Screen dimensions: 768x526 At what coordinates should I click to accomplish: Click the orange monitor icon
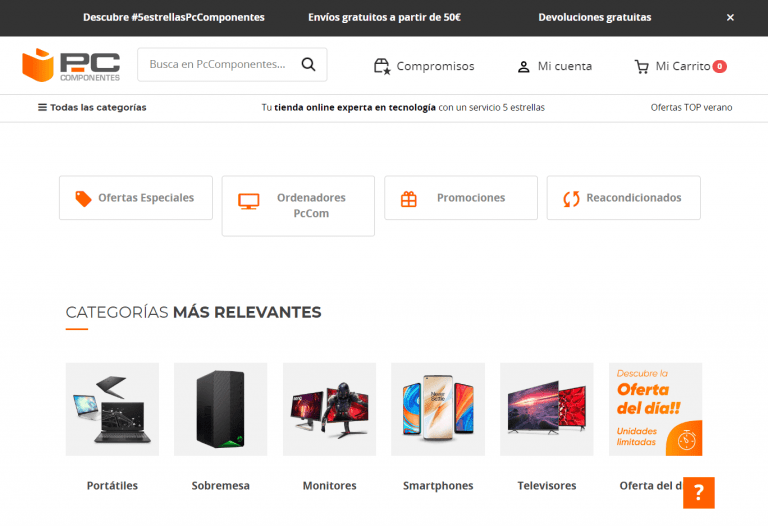coord(249,201)
